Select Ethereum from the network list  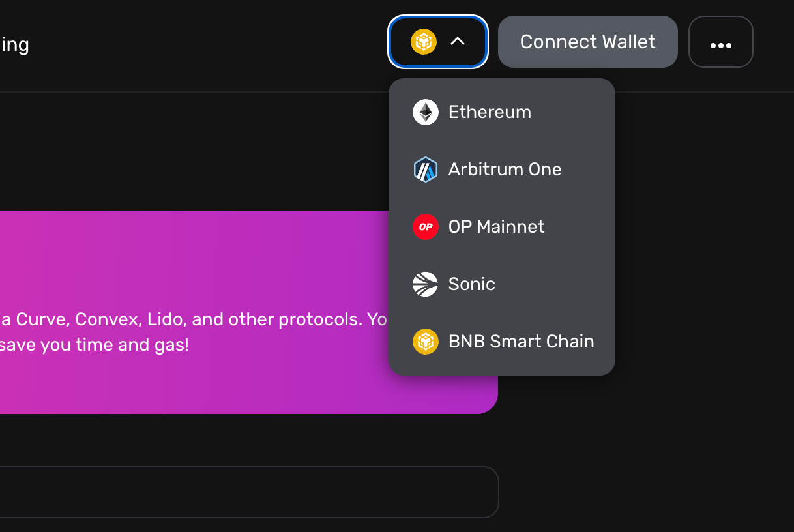[x=490, y=111]
